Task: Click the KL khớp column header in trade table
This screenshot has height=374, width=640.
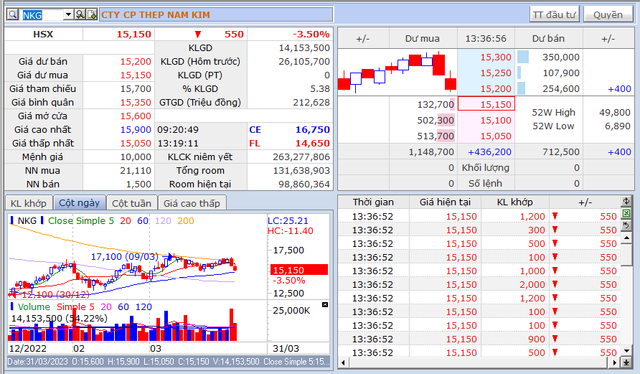Action: click(x=515, y=202)
